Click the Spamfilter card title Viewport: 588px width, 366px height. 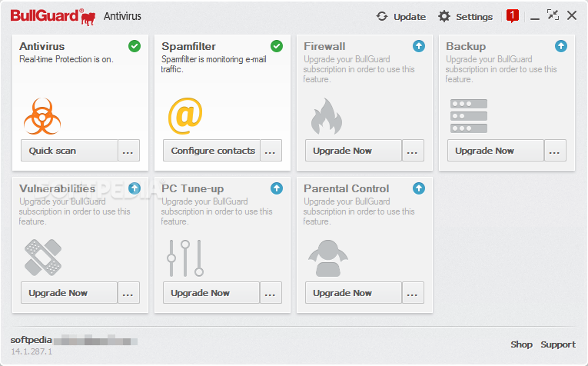[x=188, y=46]
